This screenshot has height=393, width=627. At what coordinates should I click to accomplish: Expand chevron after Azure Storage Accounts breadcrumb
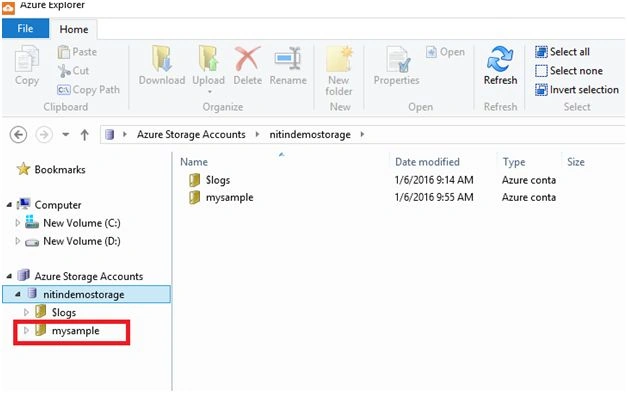tap(257, 135)
